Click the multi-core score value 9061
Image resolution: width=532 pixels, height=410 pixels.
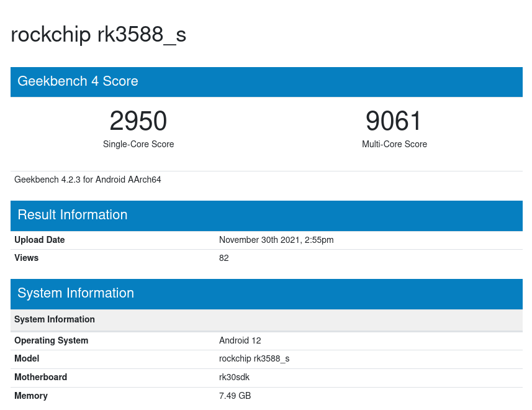[394, 121]
